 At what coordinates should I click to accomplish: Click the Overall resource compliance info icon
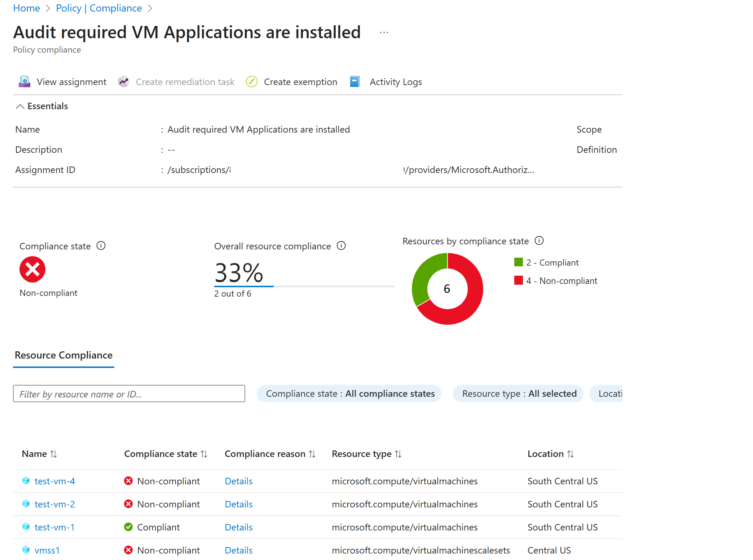[341, 246]
